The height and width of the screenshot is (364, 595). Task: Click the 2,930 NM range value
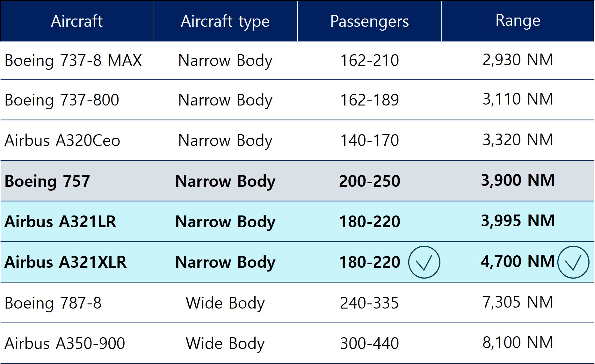[518, 60]
